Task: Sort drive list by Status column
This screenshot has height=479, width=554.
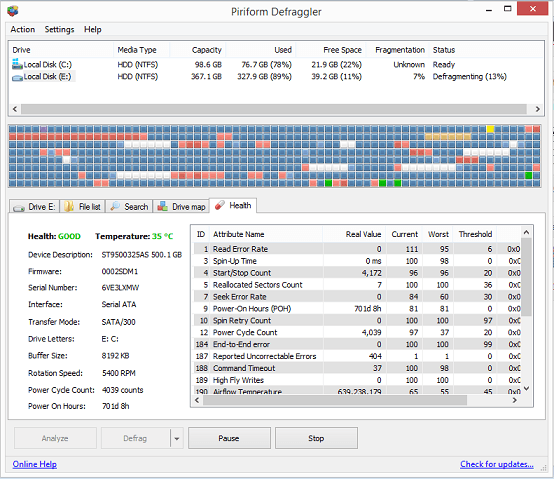Action: [x=486, y=50]
